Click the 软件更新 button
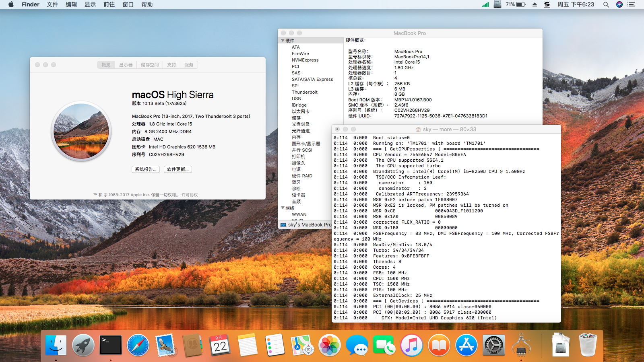Viewport: 644px width, 362px height. click(x=178, y=169)
